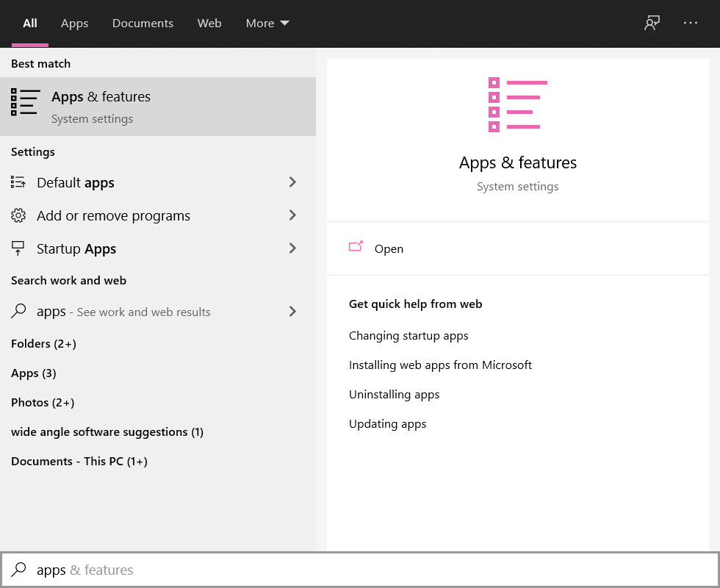Switch to the Documents filter tab
Image resolution: width=720 pixels, height=588 pixels.
coord(143,23)
